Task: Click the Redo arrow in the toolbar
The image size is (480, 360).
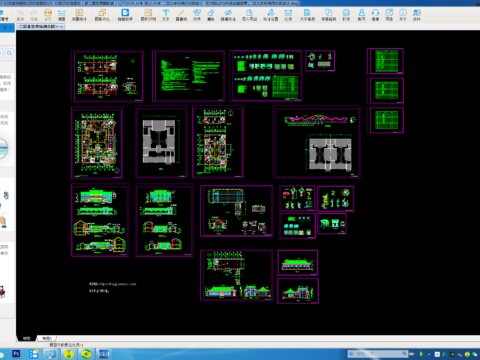Action: click(x=34, y=15)
